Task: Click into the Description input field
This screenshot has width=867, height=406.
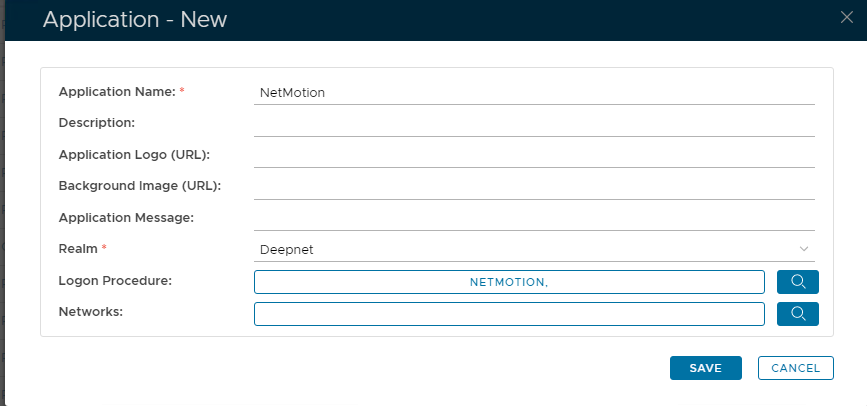Action: 534,123
